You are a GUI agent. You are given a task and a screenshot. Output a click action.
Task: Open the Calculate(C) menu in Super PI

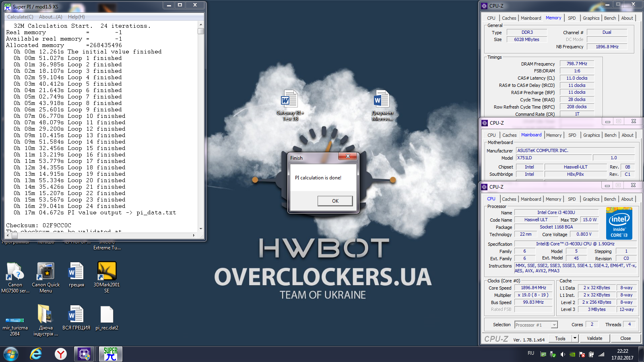tap(20, 17)
